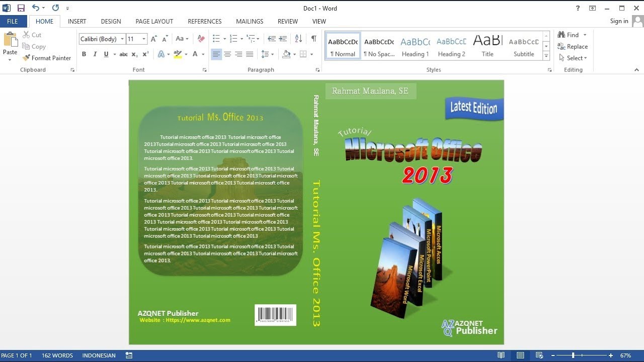Viewport: 644px width, 362px height.
Task: Open the Paragraph dialog launcher
Action: coord(317,70)
